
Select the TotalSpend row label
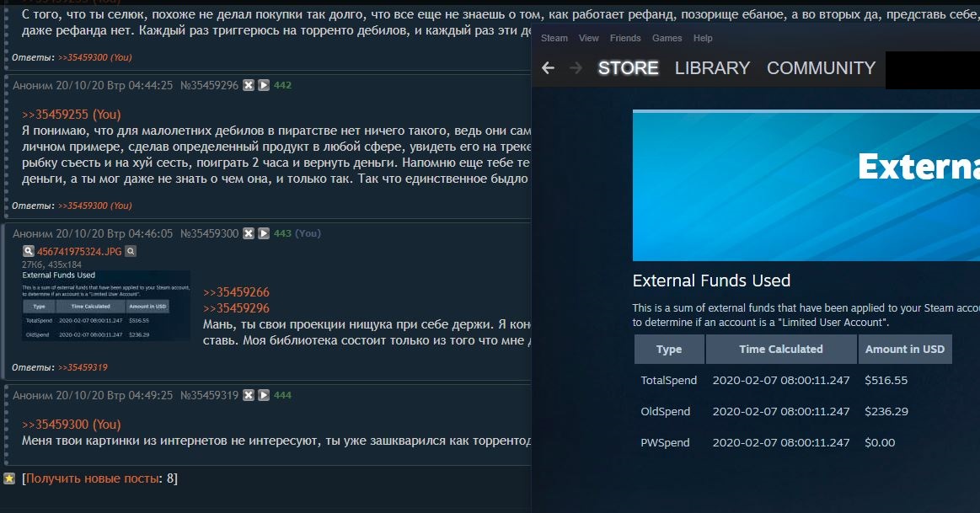(x=669, y=381)
